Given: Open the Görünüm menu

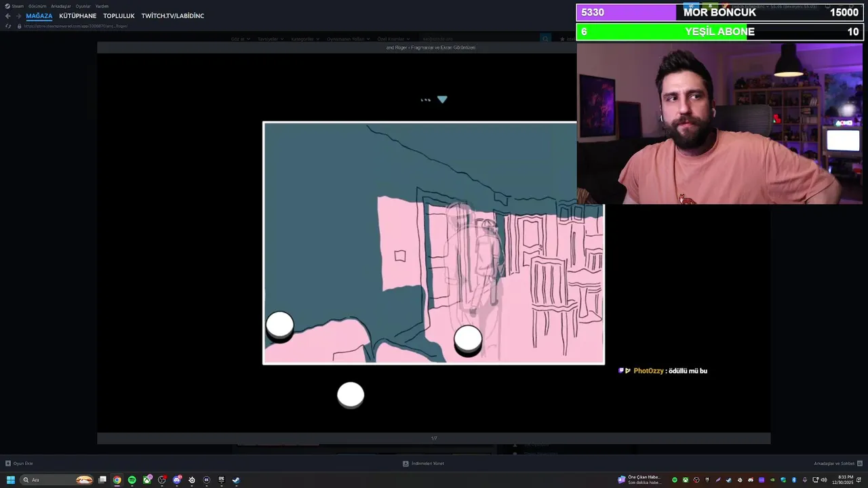Looking at the screenshot, I should tap(37, 6).
